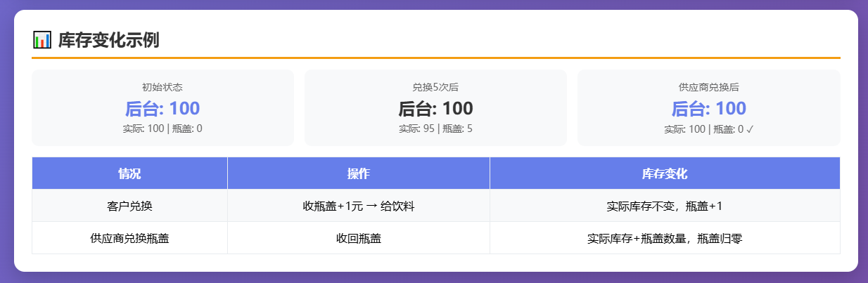Screen dimensions: 868x283
Task: Click the 供应商兑换后 card label
Action: (708, 87)
